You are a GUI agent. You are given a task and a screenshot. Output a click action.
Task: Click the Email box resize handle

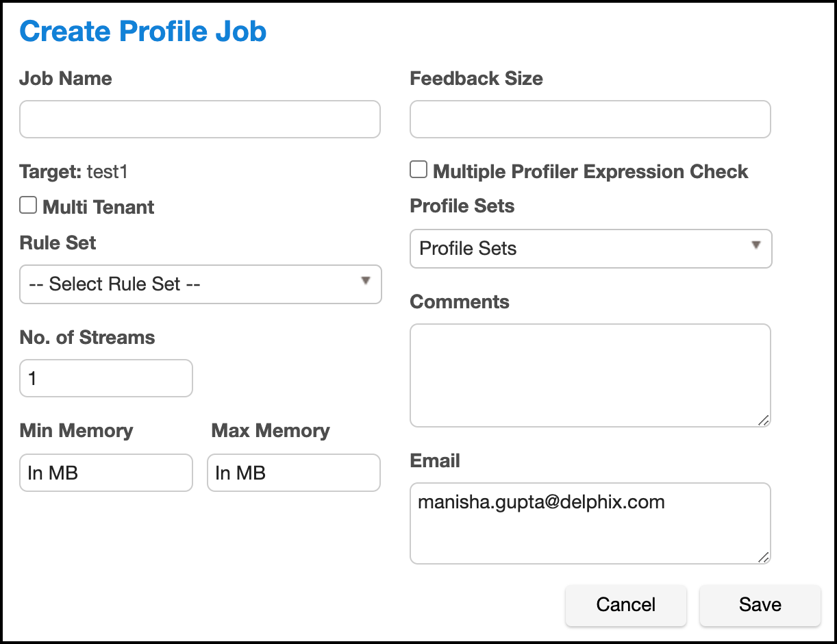pos(764,557)
